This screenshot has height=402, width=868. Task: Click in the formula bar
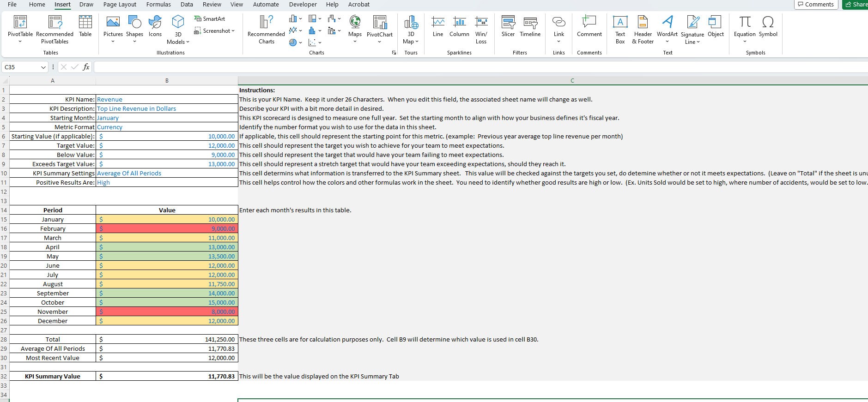click(x=480, y=67)
